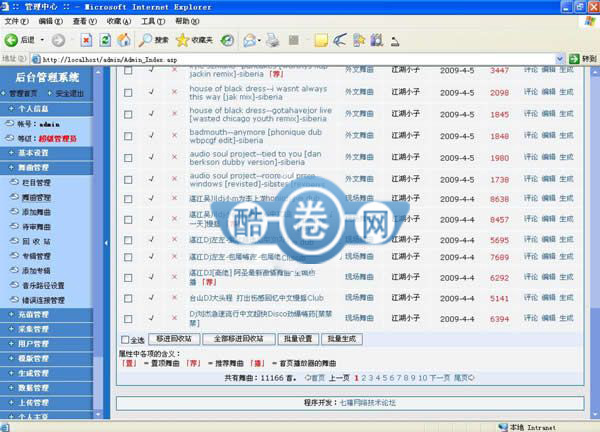Click the address bar URL field
Image resolution: width=600 pixels, height=432 pixels.
[293, 59]
